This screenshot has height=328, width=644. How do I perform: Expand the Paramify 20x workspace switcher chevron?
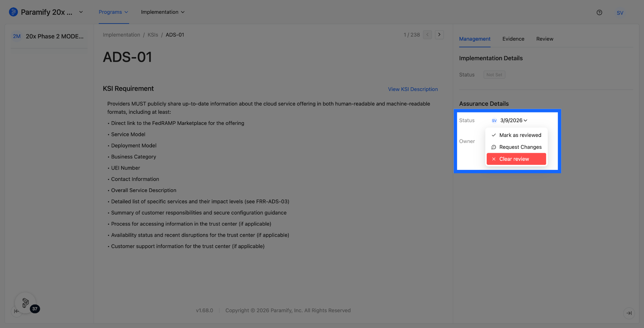coord(81,12)
